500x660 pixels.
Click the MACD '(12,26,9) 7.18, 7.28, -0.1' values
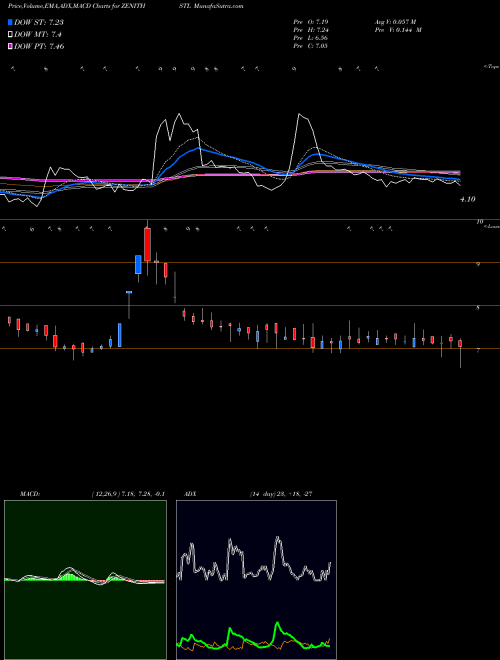(x=128, y=494)
